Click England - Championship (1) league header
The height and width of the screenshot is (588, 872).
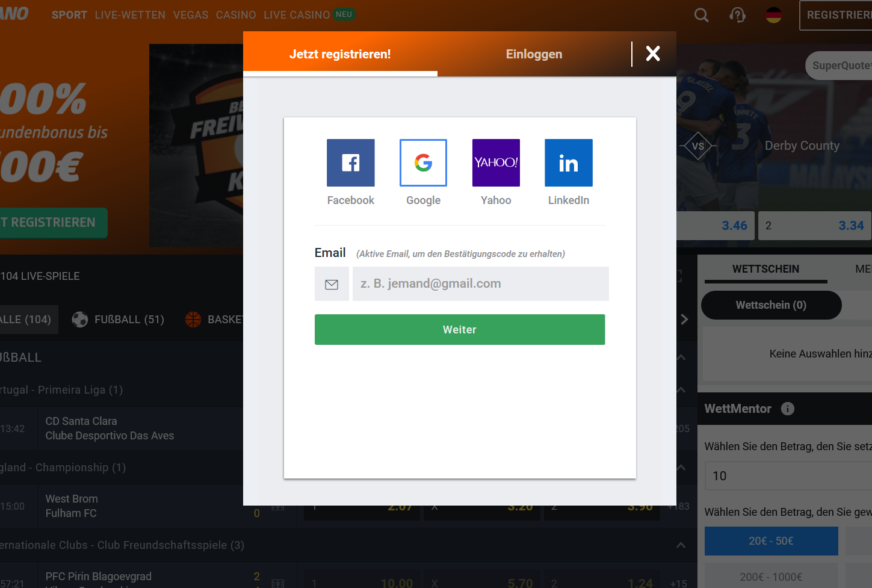63,468
